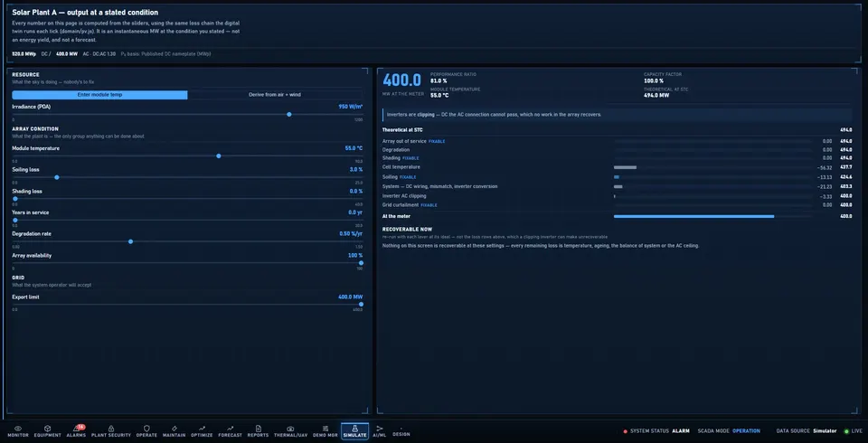Click the inverters are clipping notice
This screenshot has height=443, width=868.
(617, 115)
